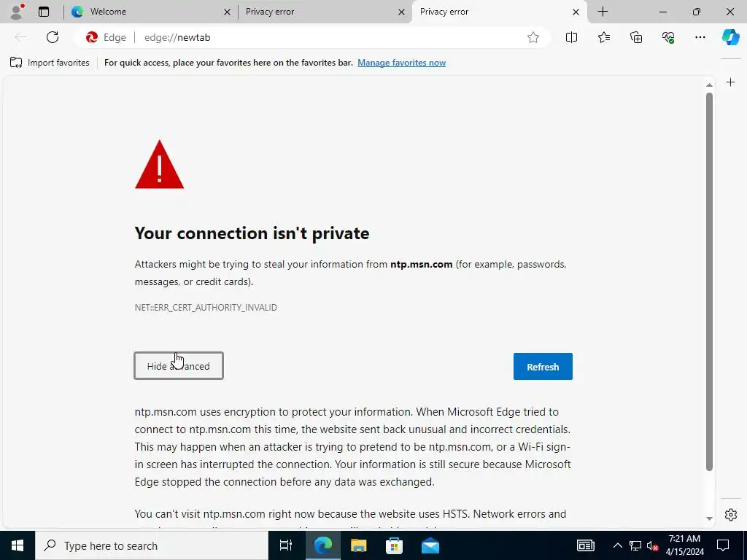Open Copilot sidebar

coord(730,37)
